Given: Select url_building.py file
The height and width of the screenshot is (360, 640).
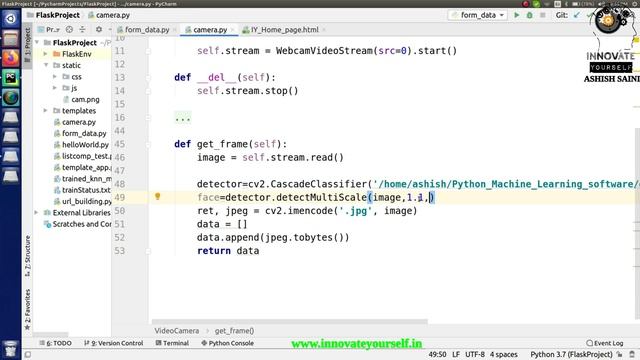Looking at the screenshot, I should pos(82,201).
